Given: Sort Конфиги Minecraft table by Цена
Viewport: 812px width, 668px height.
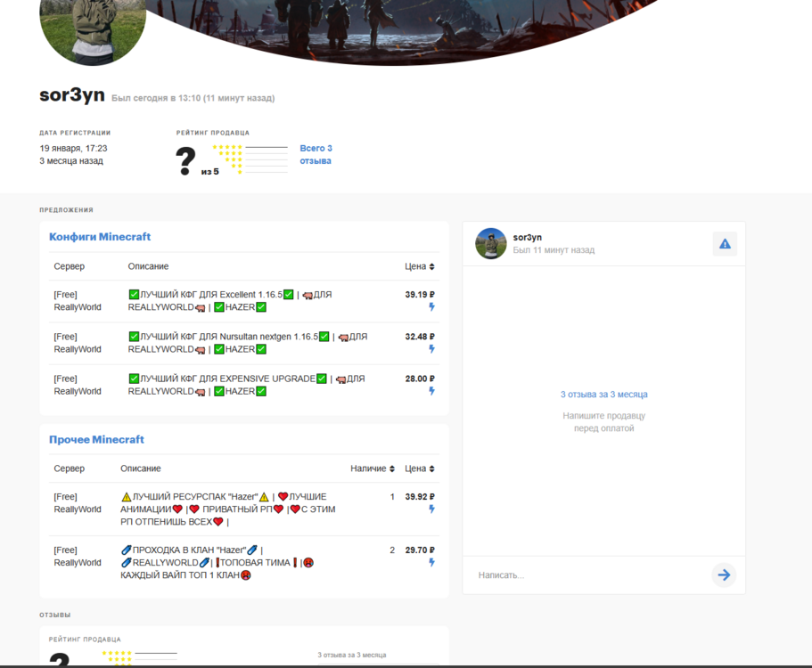Looking at the screenshot, I should pyautogui.click(x=420, y=266).
